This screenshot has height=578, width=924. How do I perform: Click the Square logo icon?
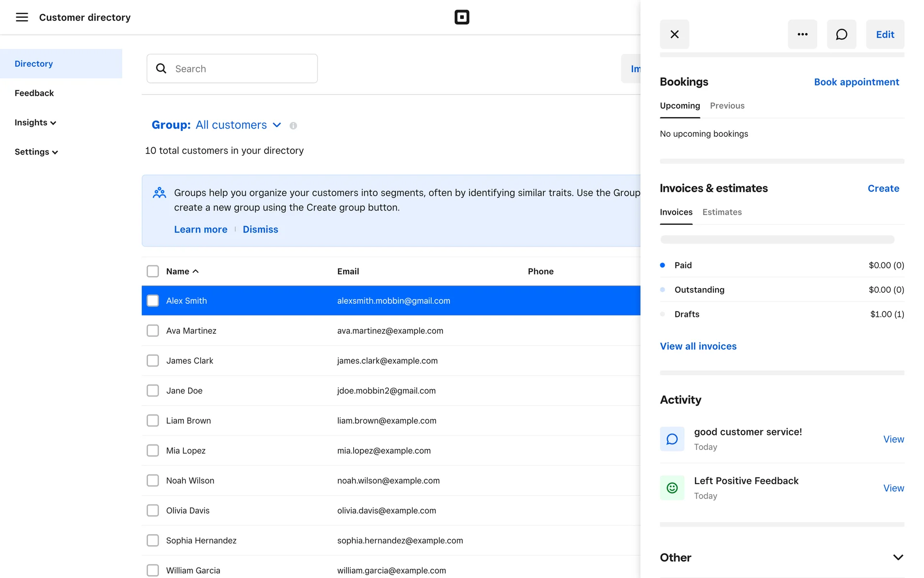(462, 17)
